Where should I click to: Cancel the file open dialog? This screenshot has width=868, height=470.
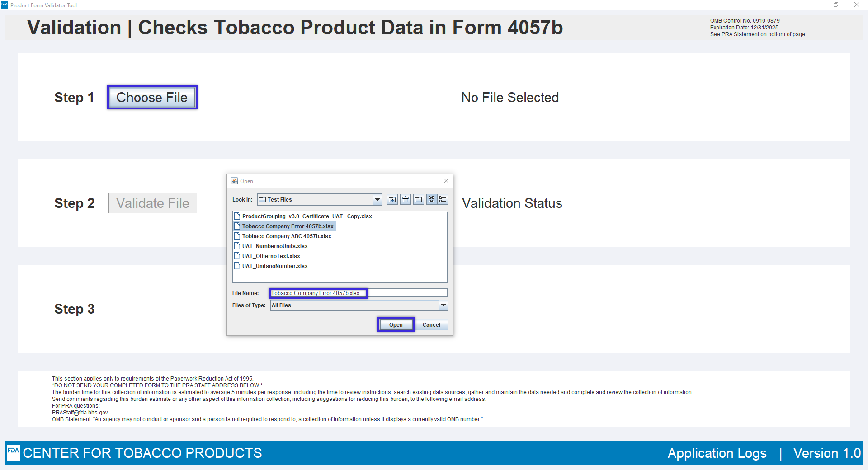431,325
